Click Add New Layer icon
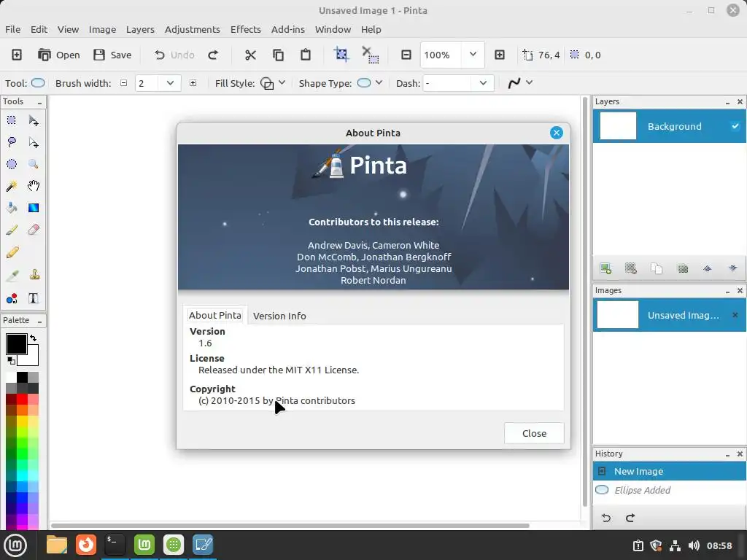The height and width of the screenshot is (560, 747). pyautogui.click(x=605, y=268)
